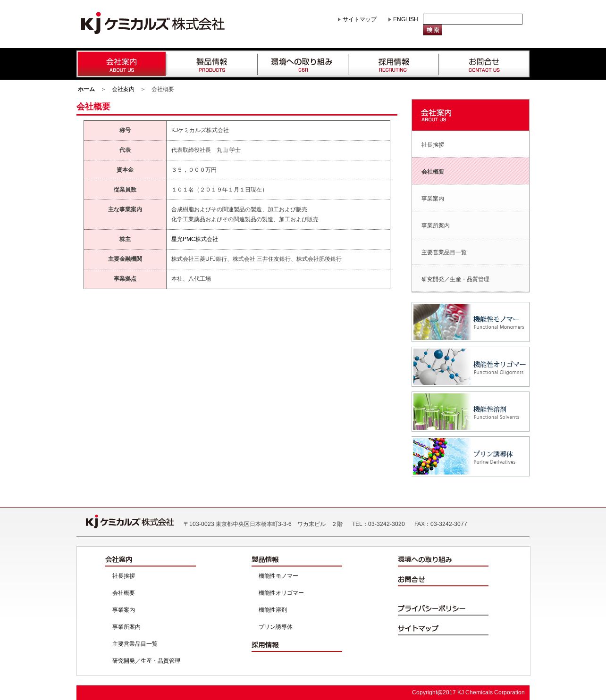
Task: Go to 会社案内 in the breadcrumb
Action: pyautogui.click(x=123, y=89)
